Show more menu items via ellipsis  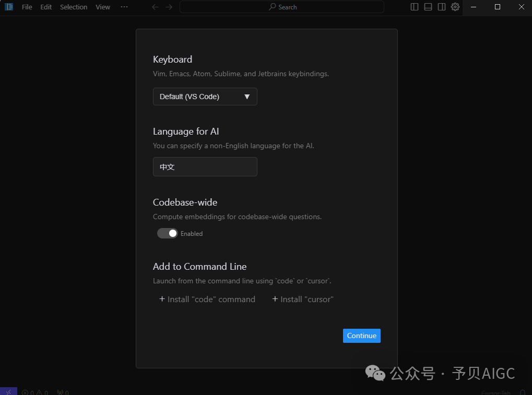tap(124, 7)
